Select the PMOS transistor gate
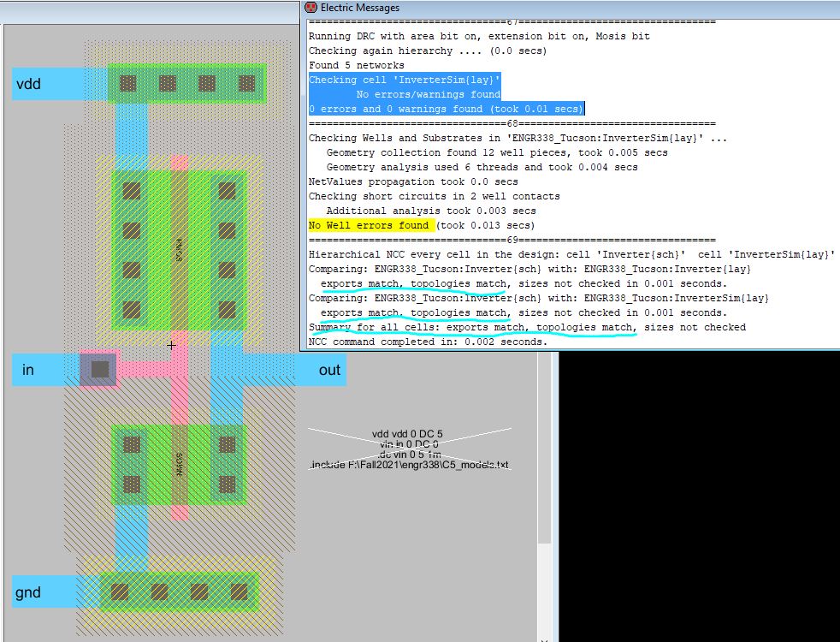The image size is (840, 642). coord(179,248)
